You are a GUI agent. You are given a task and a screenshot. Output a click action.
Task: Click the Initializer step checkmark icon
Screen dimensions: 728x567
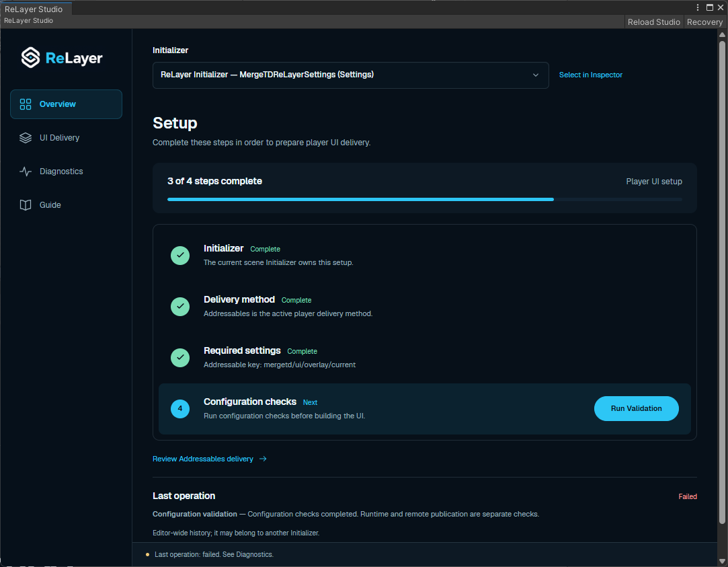click(180, 256)
